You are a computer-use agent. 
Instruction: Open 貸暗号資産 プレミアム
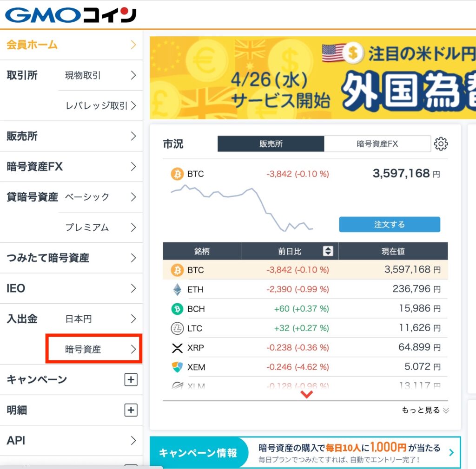coord(100,228)
